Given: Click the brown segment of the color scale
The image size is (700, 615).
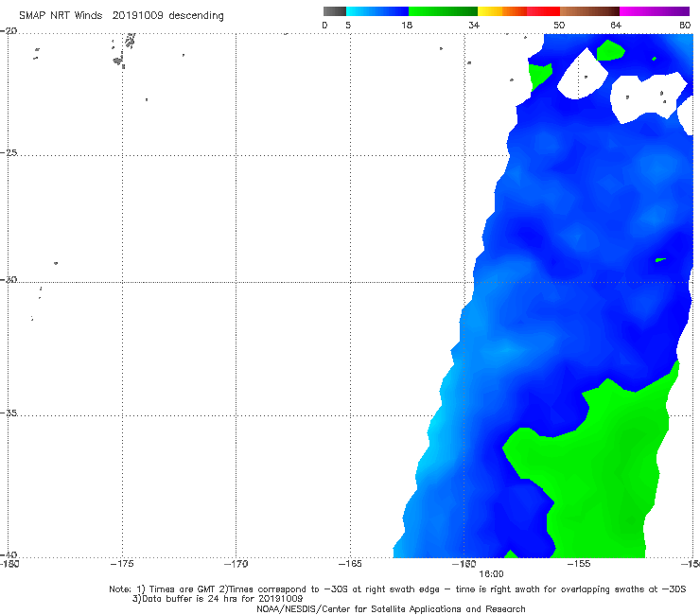Looking at the screenshot, I should tap(589, 11).
